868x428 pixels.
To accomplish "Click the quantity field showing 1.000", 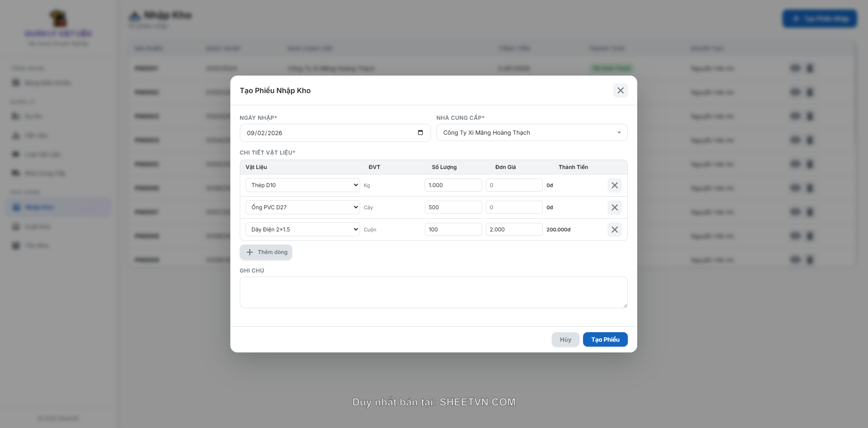I will (x=453, y=185).
